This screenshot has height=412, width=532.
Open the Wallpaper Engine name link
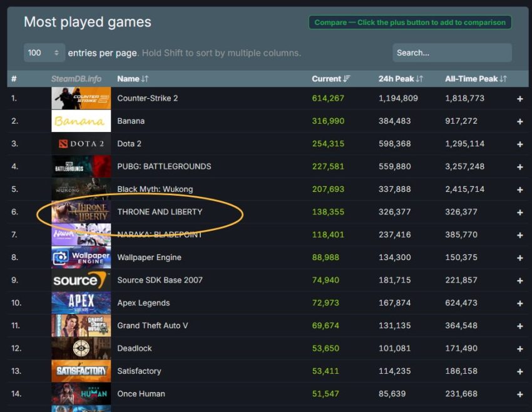[x=149, y=257]
